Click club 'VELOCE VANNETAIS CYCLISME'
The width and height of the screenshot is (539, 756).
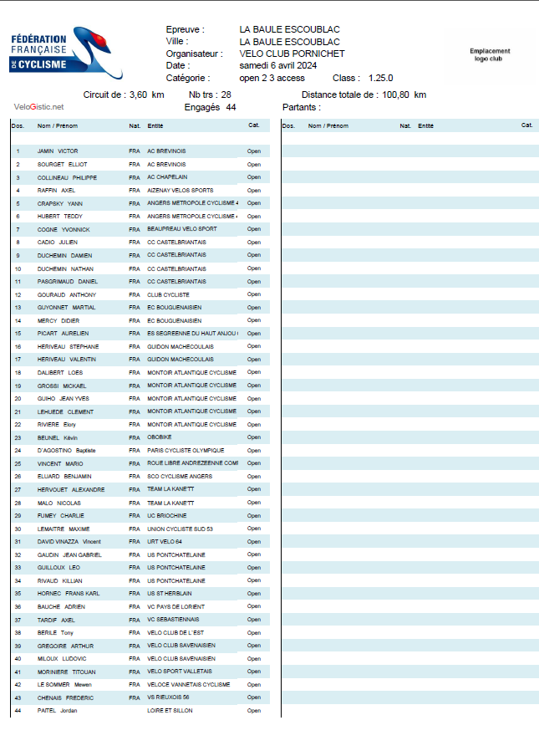(188, 685)
